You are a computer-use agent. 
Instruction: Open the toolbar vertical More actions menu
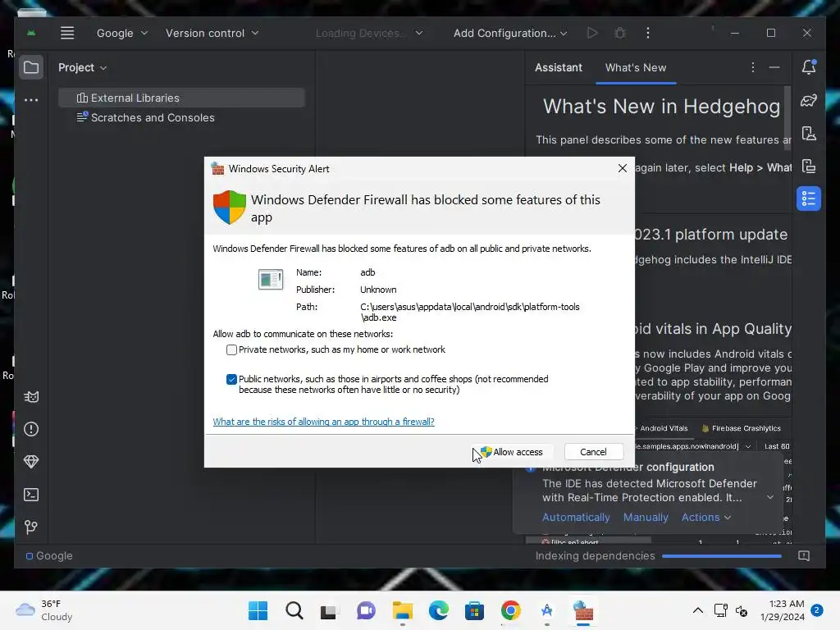click(x=648, y=33)
